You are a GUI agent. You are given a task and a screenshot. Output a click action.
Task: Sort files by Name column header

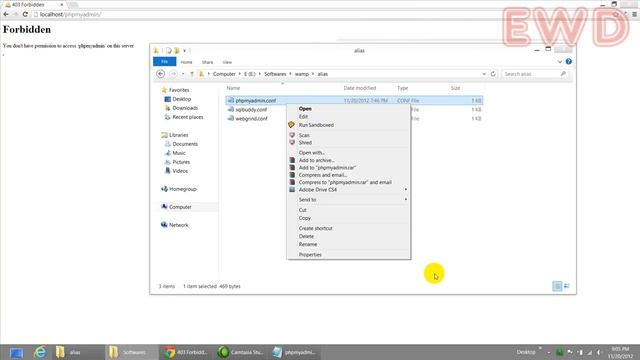tap(233, 88)
